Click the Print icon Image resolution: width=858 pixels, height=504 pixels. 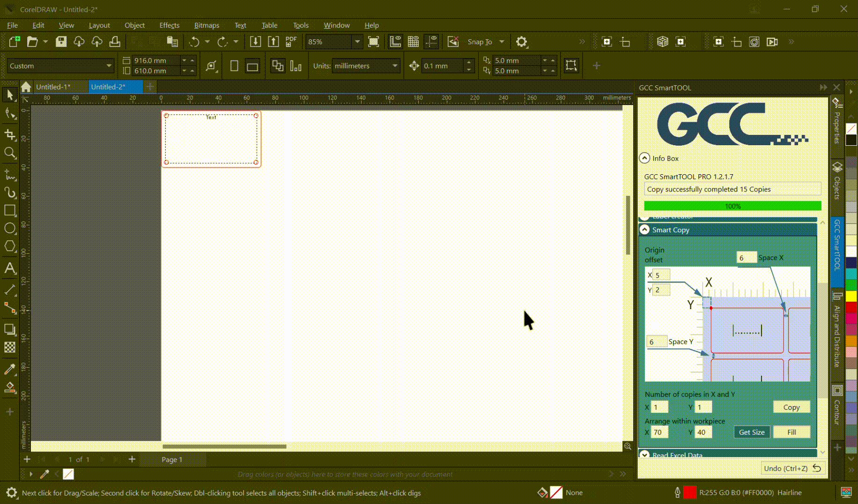click(115, 42)
